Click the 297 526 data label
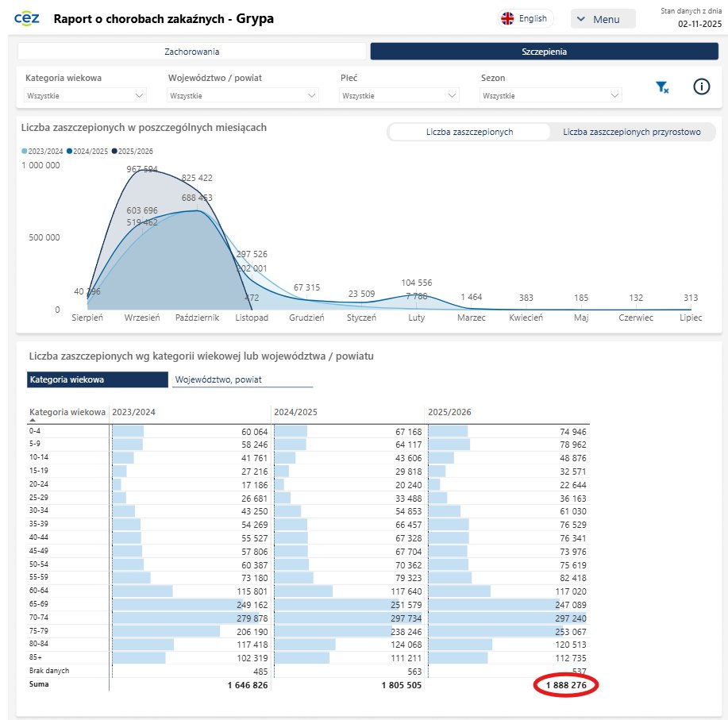The width and height of the screenshot is (728, 720). click(252, 254)
